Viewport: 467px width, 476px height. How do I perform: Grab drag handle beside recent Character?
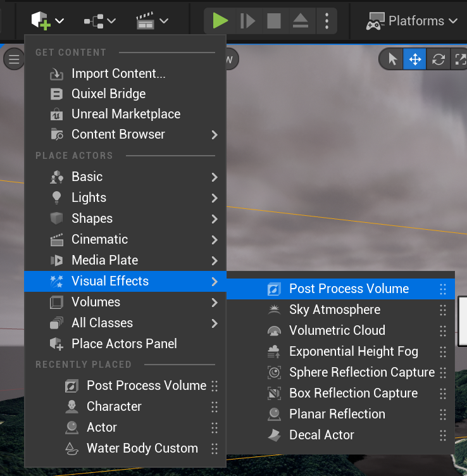coord(215,407)
